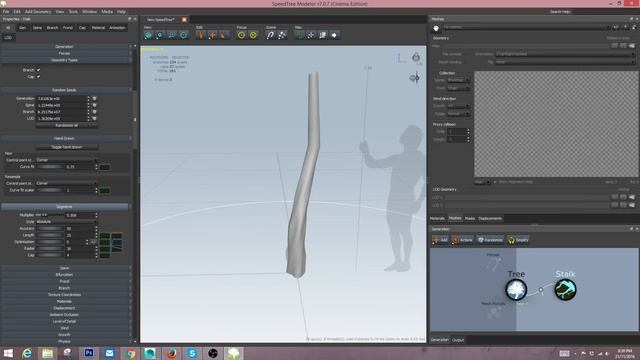Image resolution: width=640 pixels, height=360 pixels.
Task: Toggle the Branch geometry type checkbox
Action: point(38,70)
